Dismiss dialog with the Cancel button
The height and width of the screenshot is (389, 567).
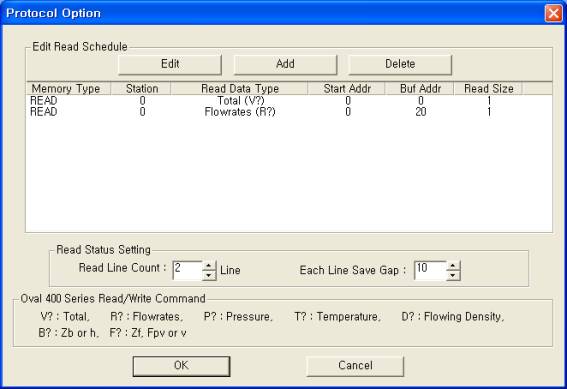click(x=355, y=366)
